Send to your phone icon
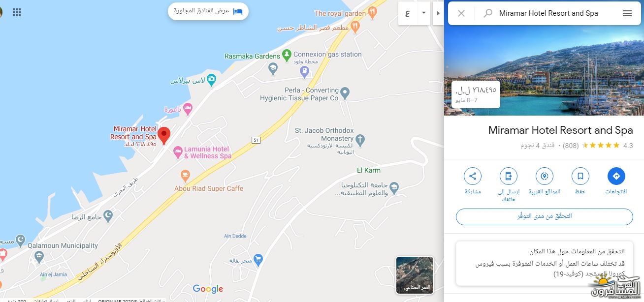The image size is (644, 302). [x=509, y=176]
